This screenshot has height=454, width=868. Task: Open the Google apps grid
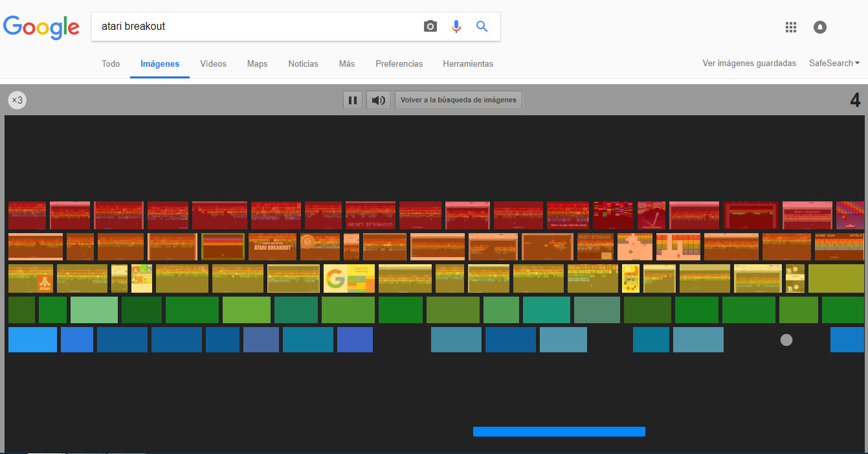click(790, 27)
